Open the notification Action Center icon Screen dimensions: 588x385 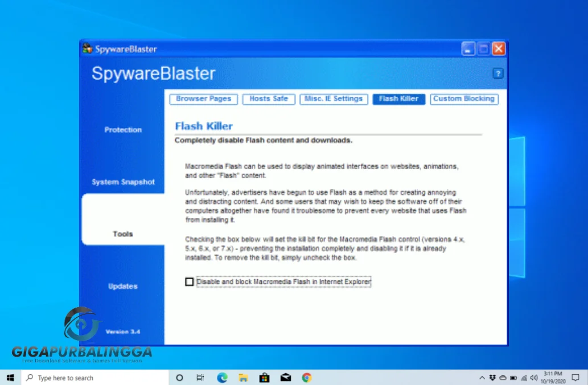[575, 378]
